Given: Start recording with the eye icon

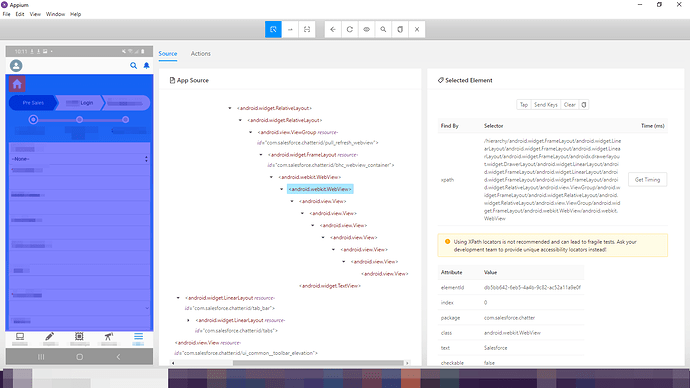Looking at the screenshot, I should (366, 29).
